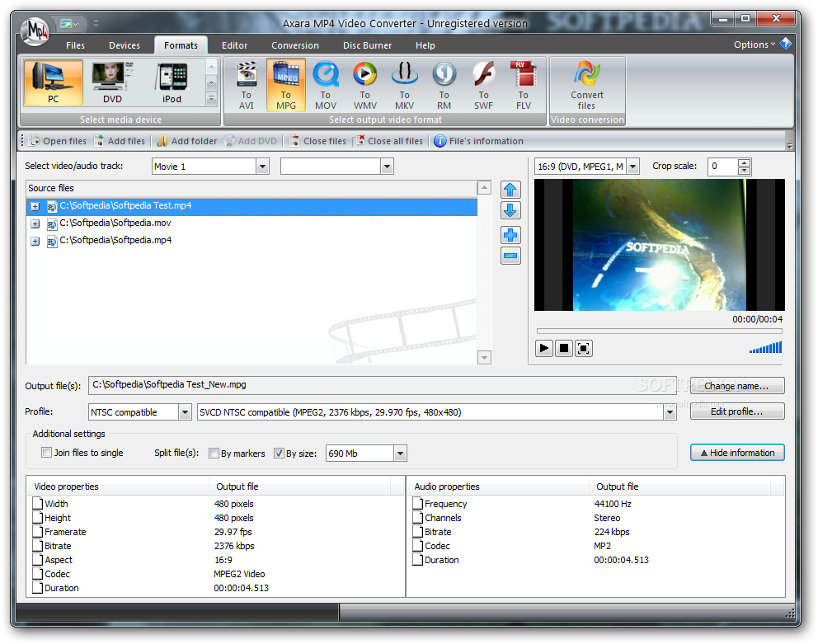818x644 pixels.
Task: Click the video seek bar
Action: coord(660,331)
